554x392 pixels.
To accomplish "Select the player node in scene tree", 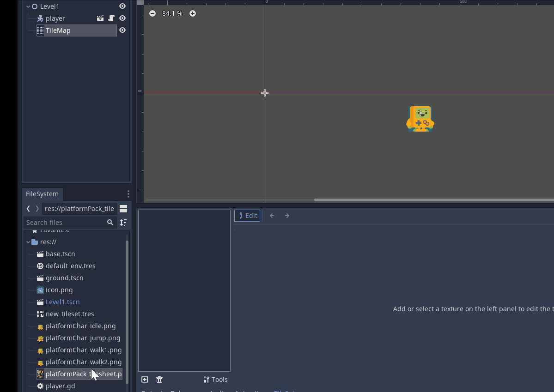I will (x=55, y=18).
